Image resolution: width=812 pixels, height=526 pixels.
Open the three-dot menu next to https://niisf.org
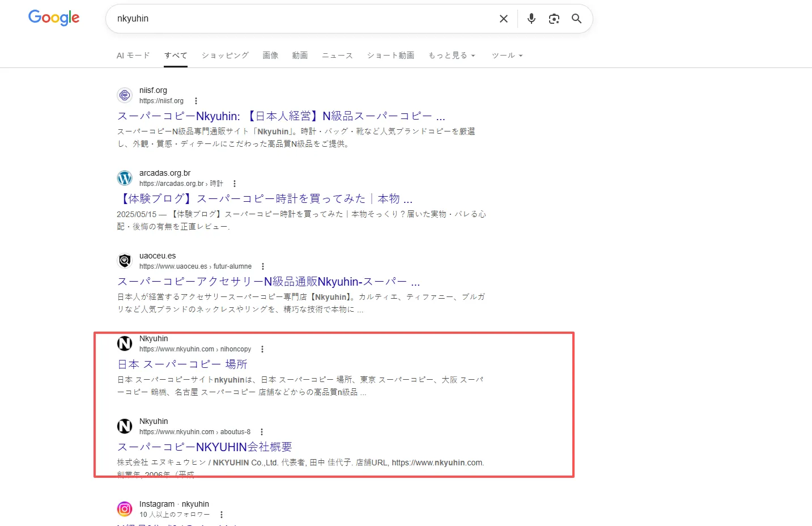pos(196,101)
